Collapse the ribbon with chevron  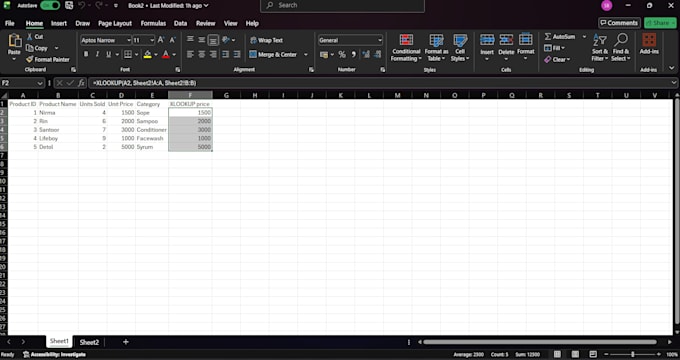672,68
